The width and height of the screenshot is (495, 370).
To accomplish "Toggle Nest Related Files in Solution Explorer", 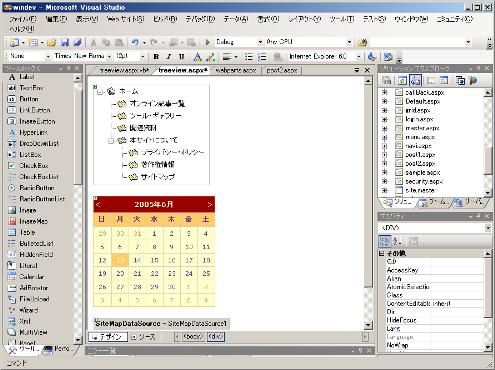I will pos(416,80).
